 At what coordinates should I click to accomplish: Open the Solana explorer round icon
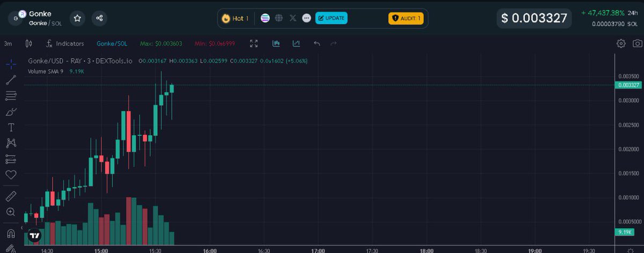tap(265, 18)
